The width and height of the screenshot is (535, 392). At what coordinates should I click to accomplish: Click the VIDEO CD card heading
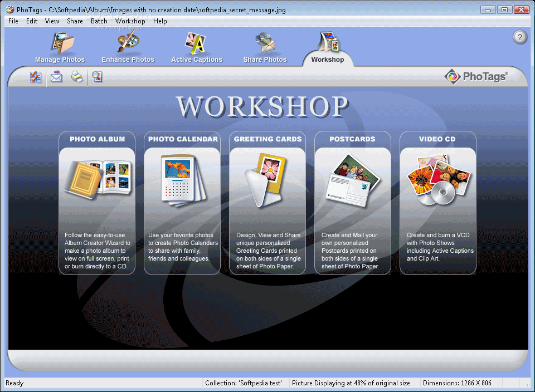click(437, 139)
